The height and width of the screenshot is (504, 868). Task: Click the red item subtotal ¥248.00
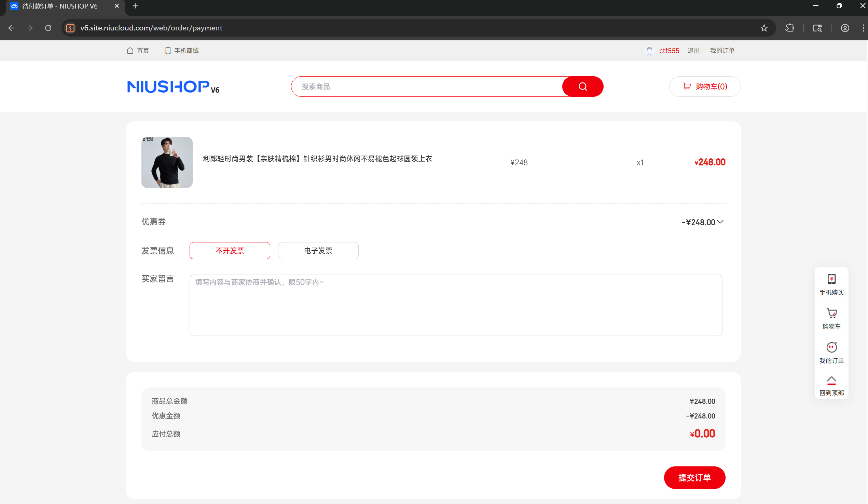(710, 162)
